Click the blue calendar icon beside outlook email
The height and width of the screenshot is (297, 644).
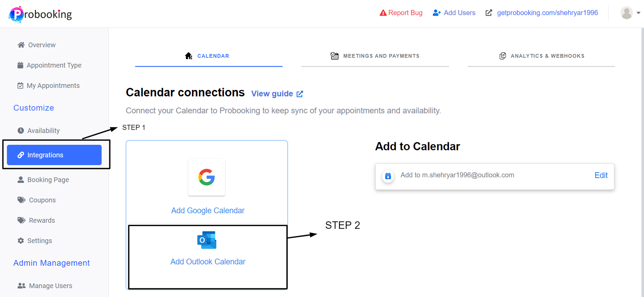point(388,176)
